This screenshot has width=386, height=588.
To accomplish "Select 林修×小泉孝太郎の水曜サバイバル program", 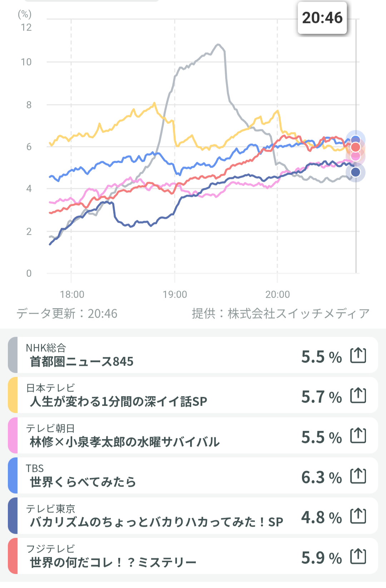I will [x=124, y=442].
